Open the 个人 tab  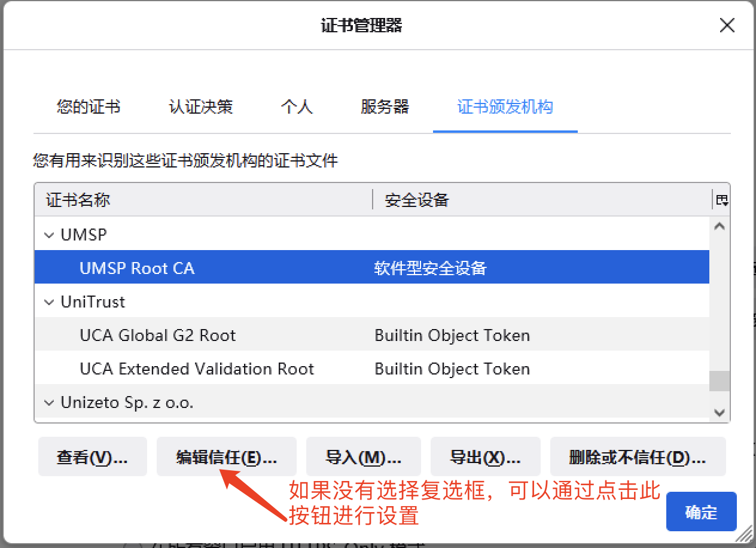click(297, 107)
